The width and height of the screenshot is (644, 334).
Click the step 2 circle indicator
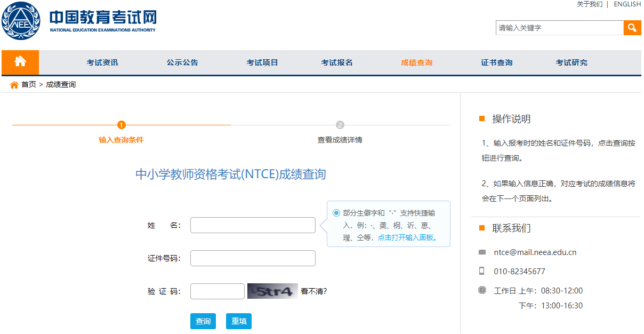(x=340, y=125)
